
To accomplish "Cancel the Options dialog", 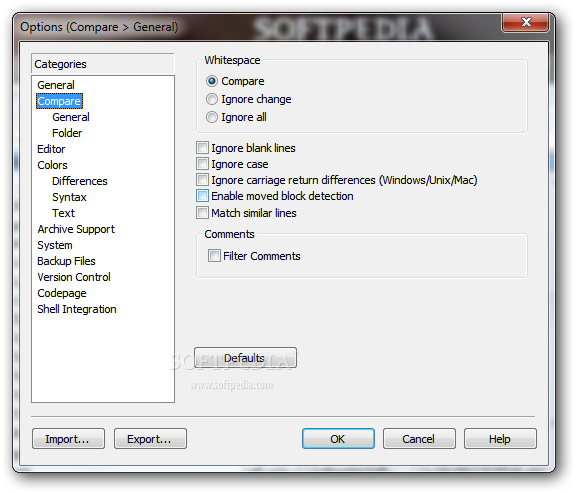I will click(419, 438).
